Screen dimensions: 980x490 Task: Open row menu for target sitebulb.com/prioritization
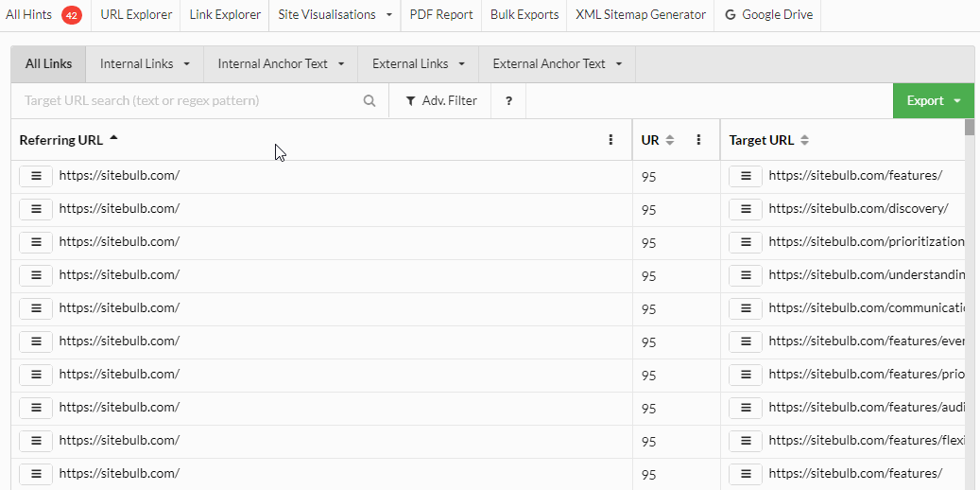[x=746, y=242]
